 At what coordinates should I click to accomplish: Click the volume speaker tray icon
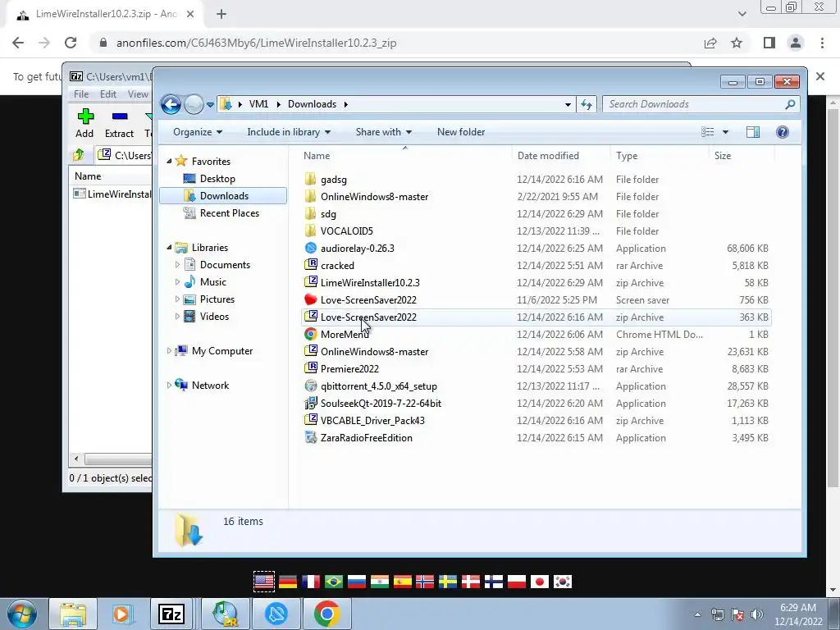757,614
